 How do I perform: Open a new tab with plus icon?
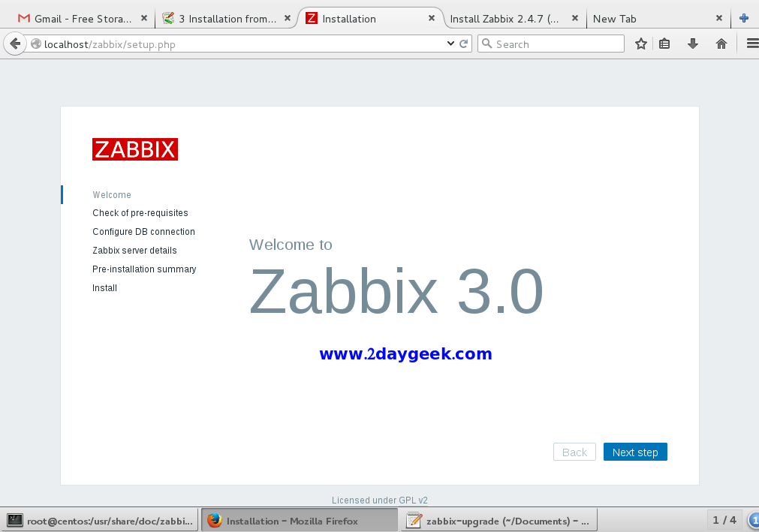(744, 18)
